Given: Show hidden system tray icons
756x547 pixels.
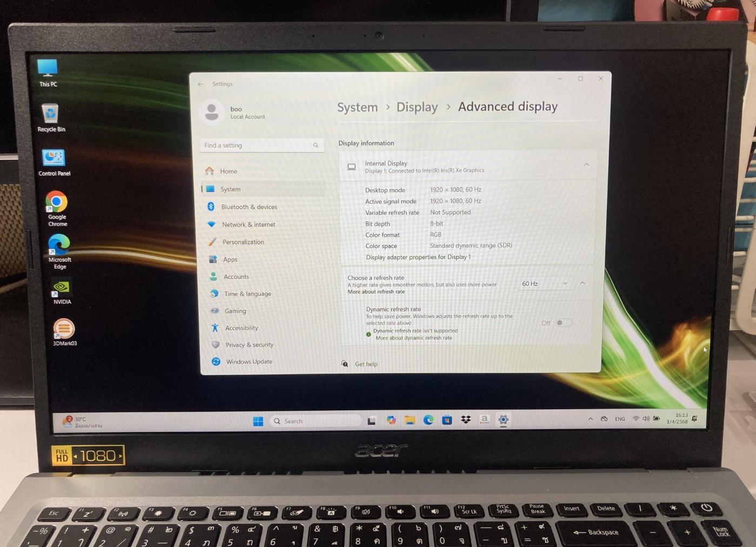Looking at the screenshot, I should 590,419.
